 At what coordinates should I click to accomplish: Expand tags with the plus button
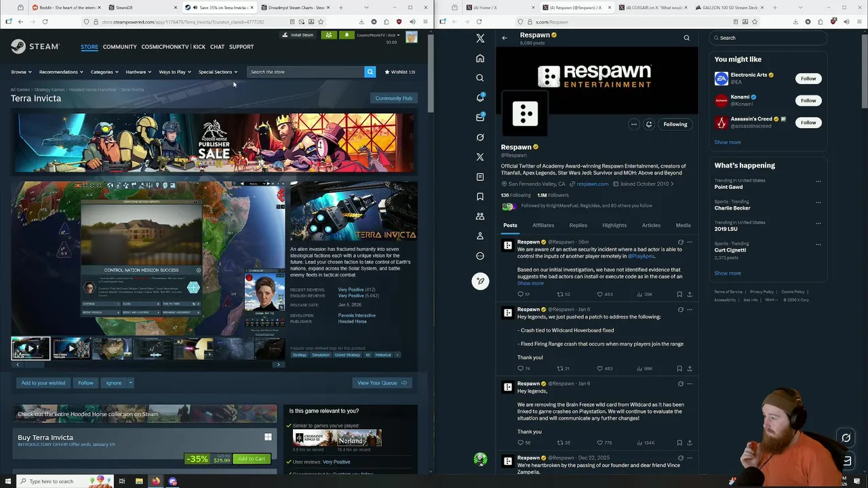point(397,354)
